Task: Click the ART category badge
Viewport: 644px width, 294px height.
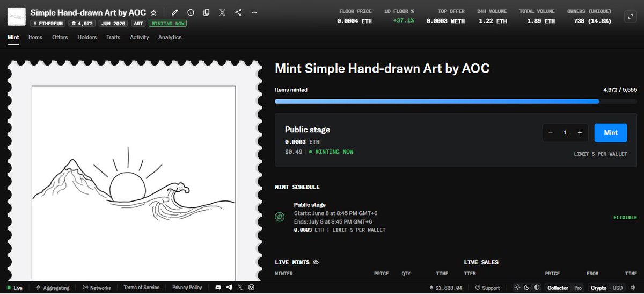Action: 138,24
